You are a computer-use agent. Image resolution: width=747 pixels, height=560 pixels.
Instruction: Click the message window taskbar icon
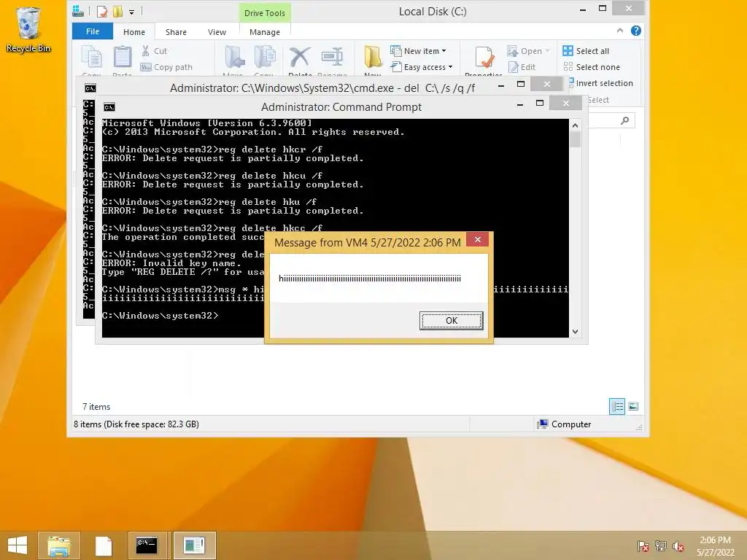tap(194, 545)
